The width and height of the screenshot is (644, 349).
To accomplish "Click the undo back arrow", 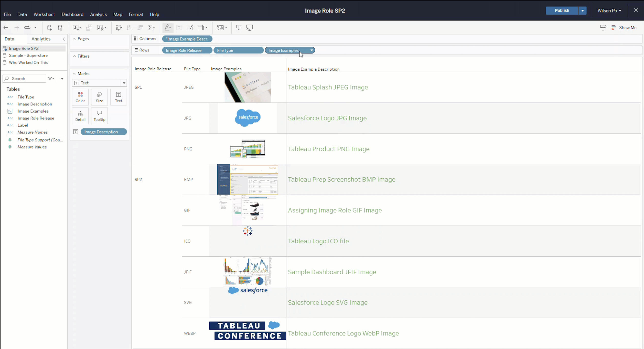I will pyautogui.click(x=6, y=28).
